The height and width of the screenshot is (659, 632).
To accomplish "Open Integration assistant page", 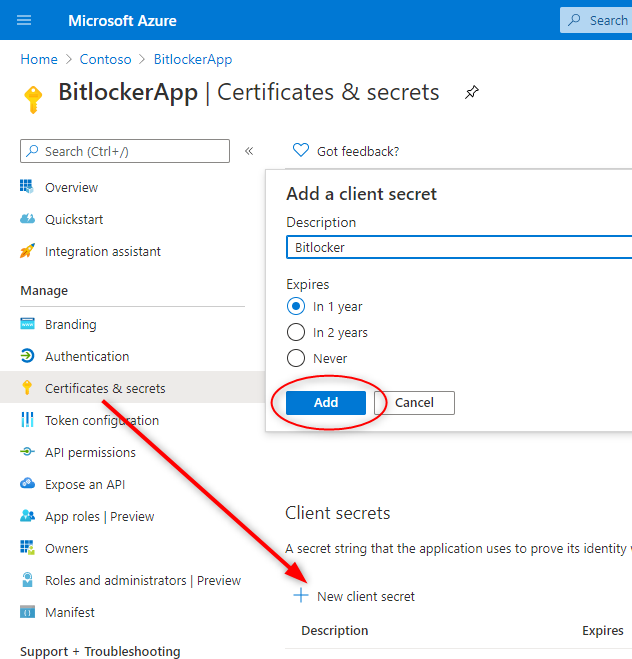I will pos(103,251).
